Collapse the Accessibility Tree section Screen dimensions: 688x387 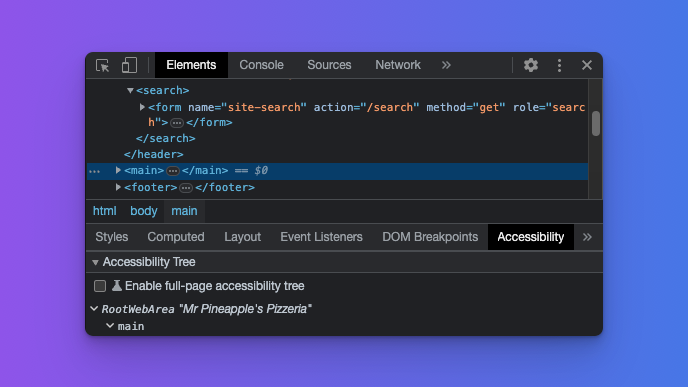95,262
